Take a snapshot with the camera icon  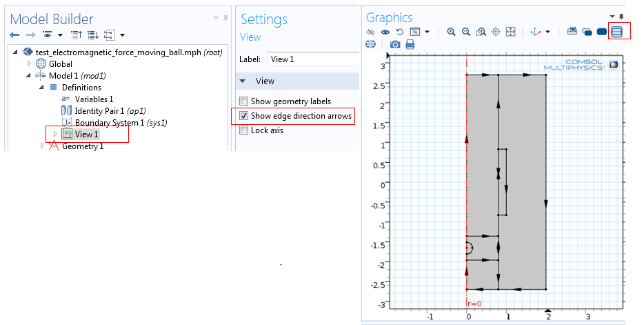pyautogui.click(x=395, y=45)
